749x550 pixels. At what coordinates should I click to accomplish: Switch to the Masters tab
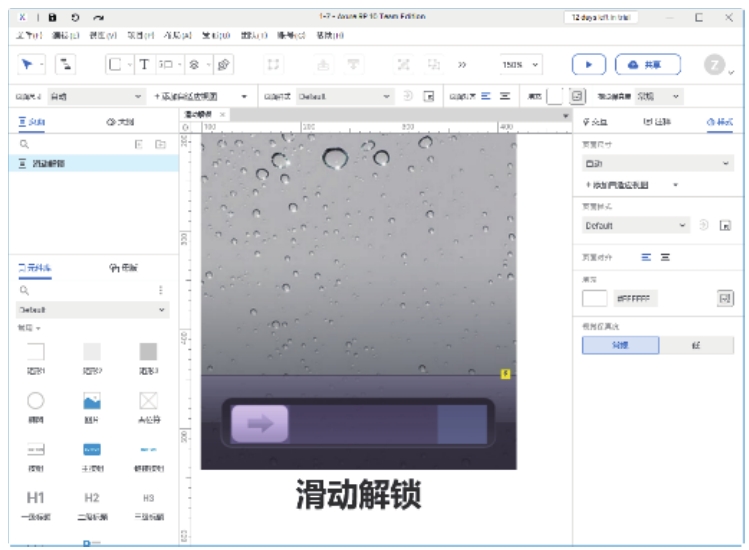click(123, 268)
